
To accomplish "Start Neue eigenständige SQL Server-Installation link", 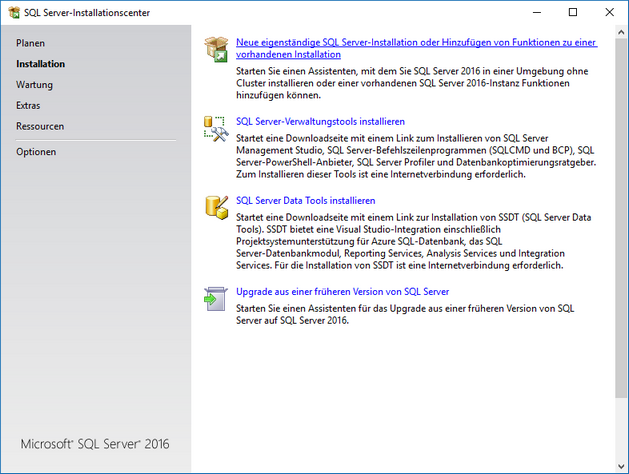I will [x=416, y=48].
